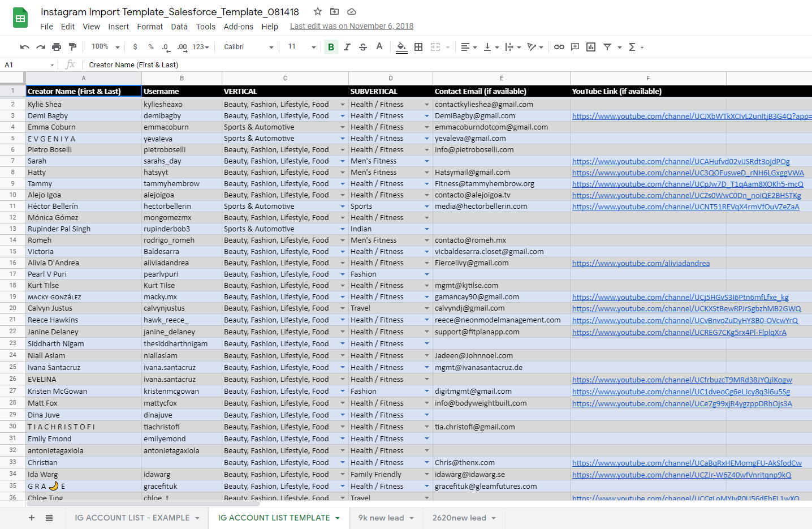812x529 pixels.
Task: Click the Add sheet plus icon
Action: pos(32,518)
